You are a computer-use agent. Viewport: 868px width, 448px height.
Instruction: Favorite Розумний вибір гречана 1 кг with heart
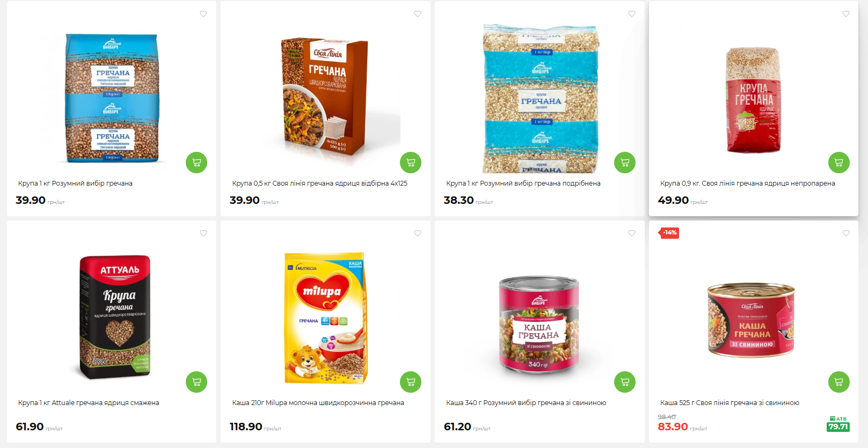(x=203, y=14)
